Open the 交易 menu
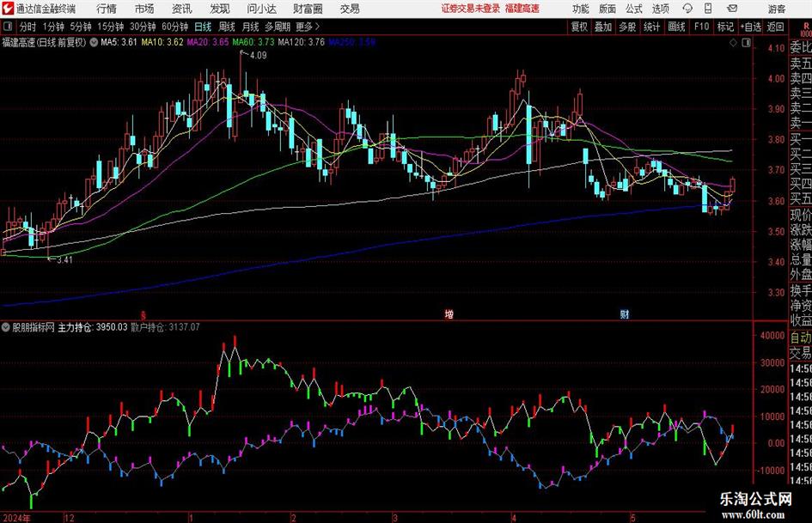The height and width of the screenshot is (523, 812). (350, 9)
